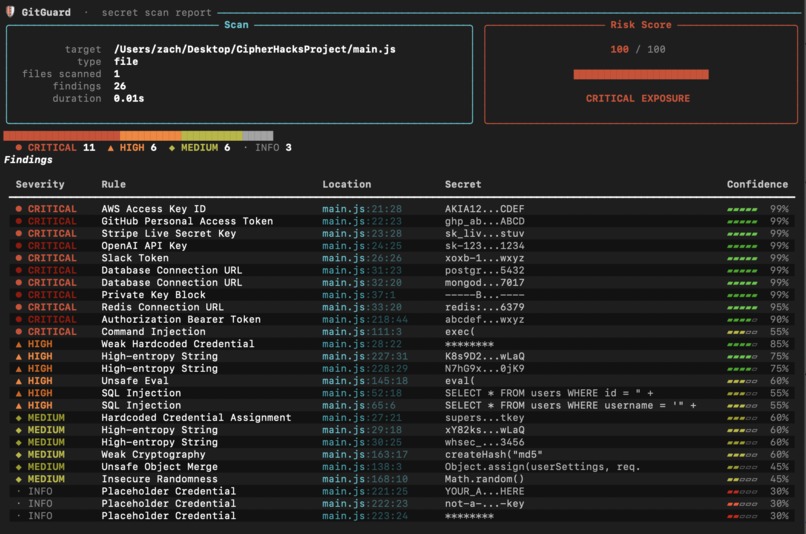806x534 pixels.
Task: Click the confidence bars on the Command Injection row
Action: pos(742,332)
